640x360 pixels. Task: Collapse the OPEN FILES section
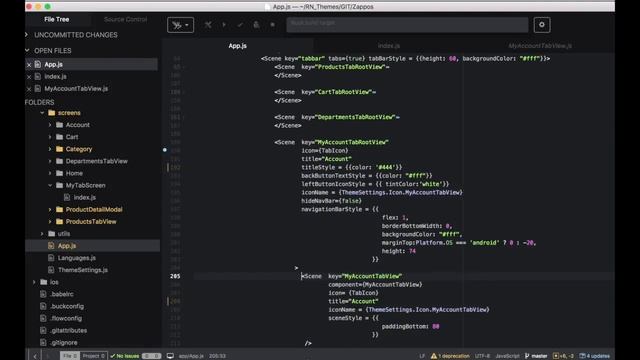click(27, 50)
